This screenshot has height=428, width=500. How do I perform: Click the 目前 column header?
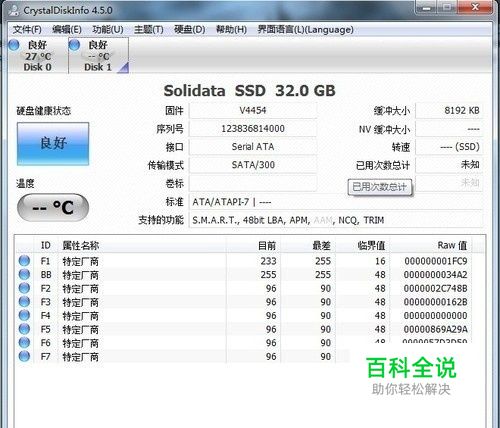pos(253,246)
